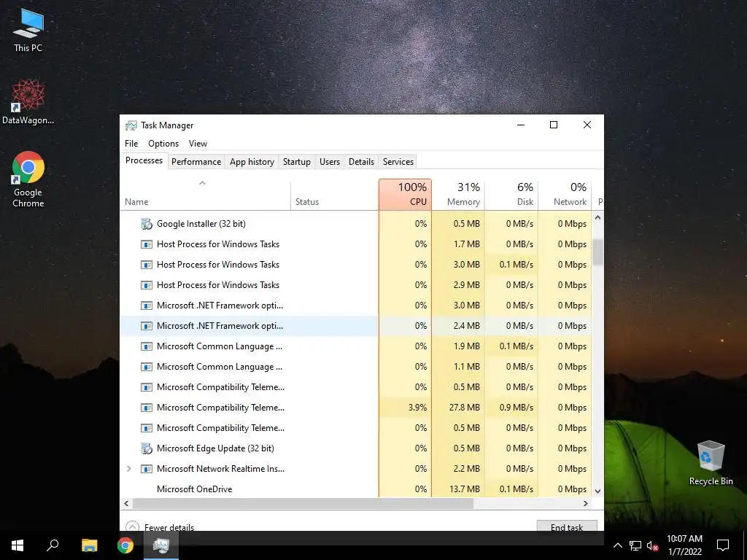Sort processes by the Name column
The width and height of the screenshot is (747, 560).
[205, 195]
